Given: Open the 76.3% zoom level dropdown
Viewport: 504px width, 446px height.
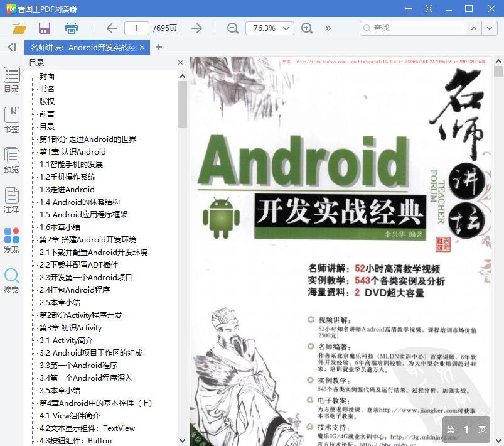Looking at the screenshot, I should click(271, 28).
